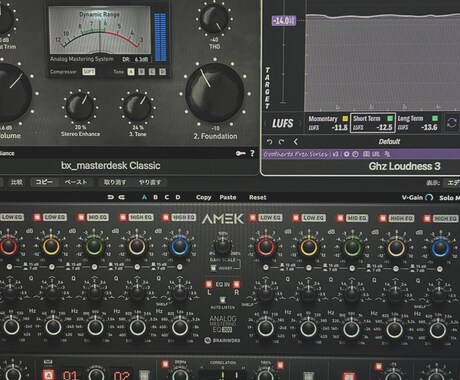Click the AMEK EQ undo arrow
Screen dimensions: 460x380
pos(111,197)
